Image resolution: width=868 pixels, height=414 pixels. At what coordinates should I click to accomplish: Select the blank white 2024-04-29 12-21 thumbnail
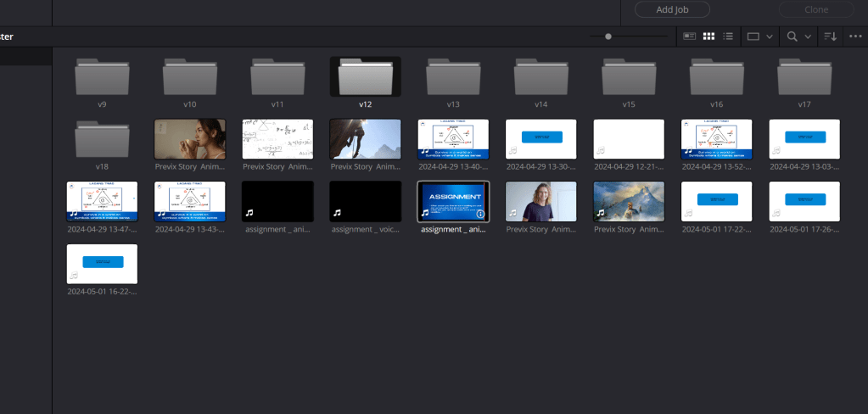pyautogui.click(x=629, y=139)
